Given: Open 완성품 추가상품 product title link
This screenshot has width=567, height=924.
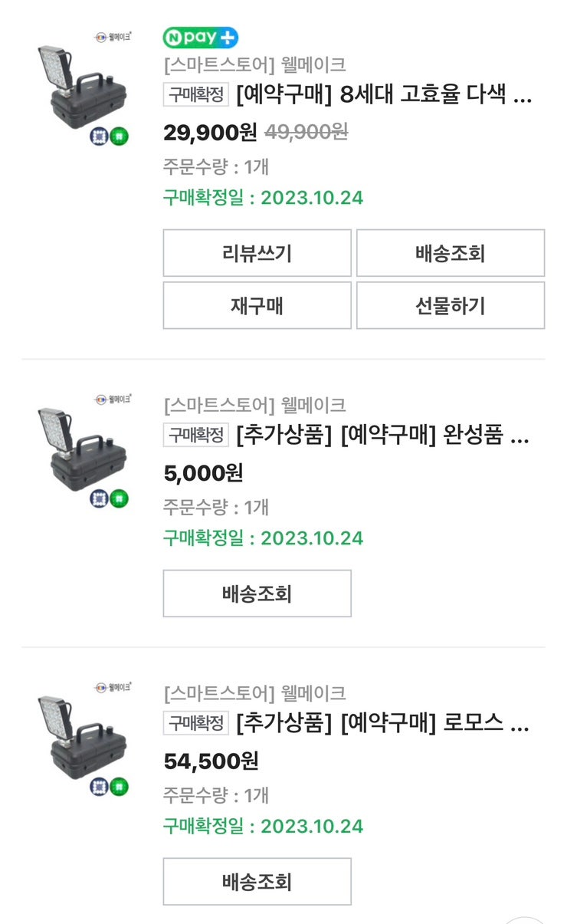Looking at the screenshot, I should pos(382,436).
